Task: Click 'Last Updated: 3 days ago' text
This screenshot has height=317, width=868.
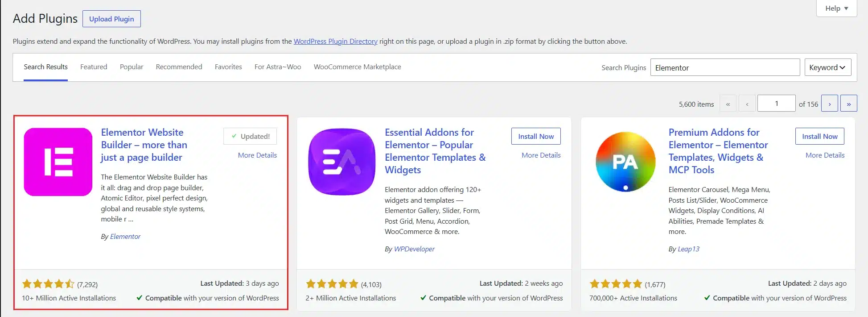Action: [x=239, y=284]
